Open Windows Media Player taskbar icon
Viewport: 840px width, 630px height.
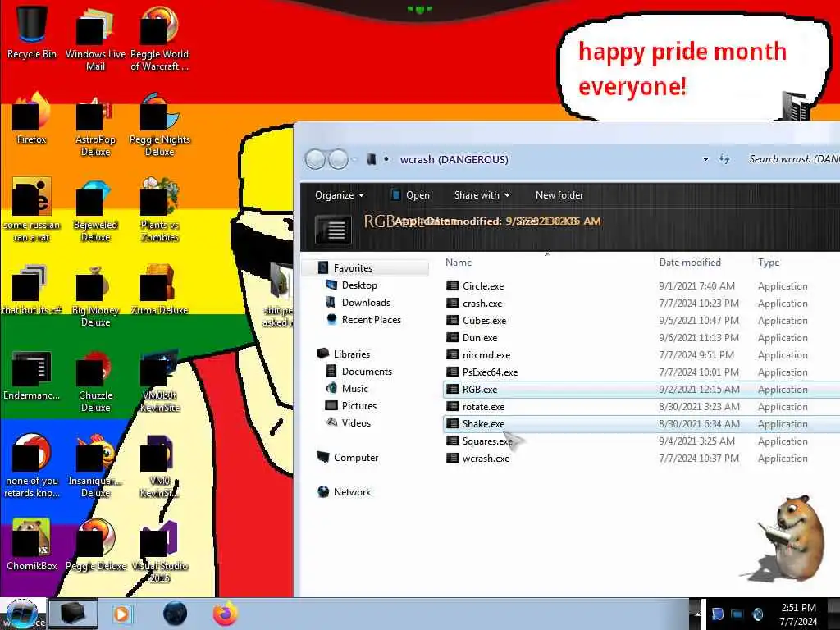[x=121, y=614]
